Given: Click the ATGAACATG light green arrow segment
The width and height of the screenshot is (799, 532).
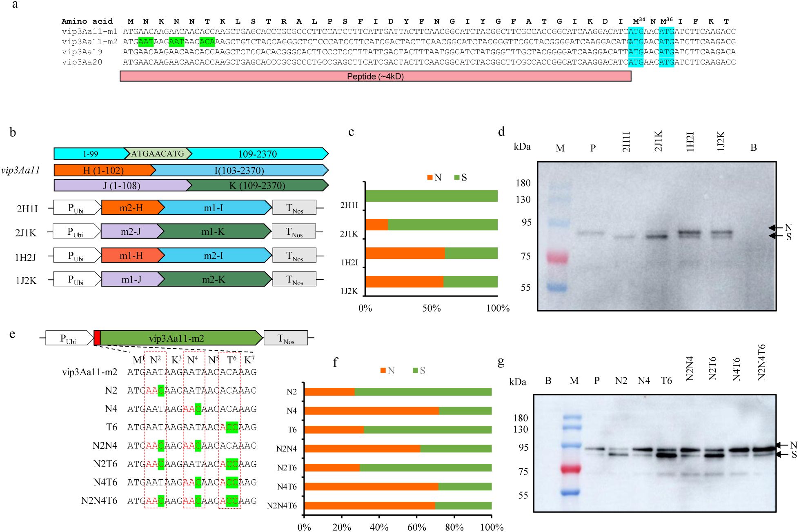Looking at the screenshot, I should pos(158,154).
